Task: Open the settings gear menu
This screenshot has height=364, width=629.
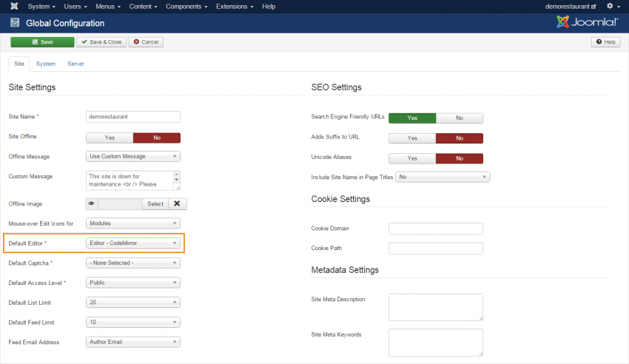Action: [x=613, y=6]
